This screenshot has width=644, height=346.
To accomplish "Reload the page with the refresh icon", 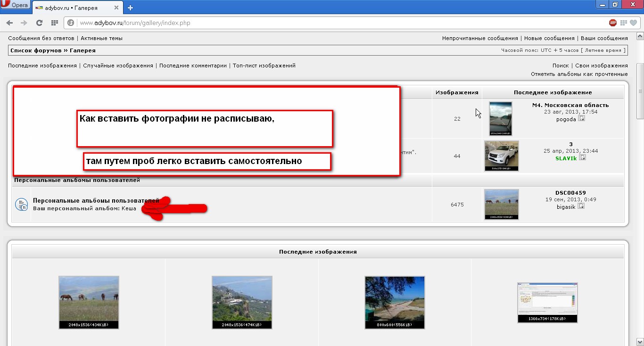I will tap(40, 23).
